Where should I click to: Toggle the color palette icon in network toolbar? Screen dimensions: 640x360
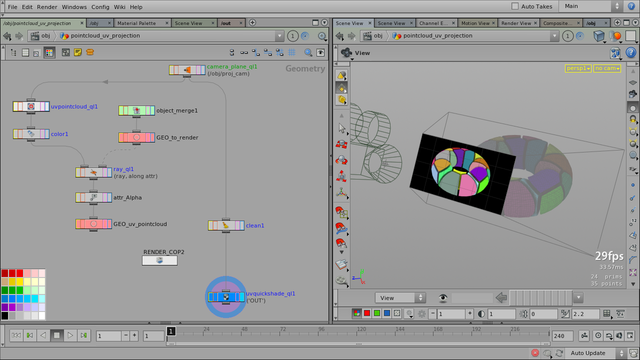(x=49, y=52)
